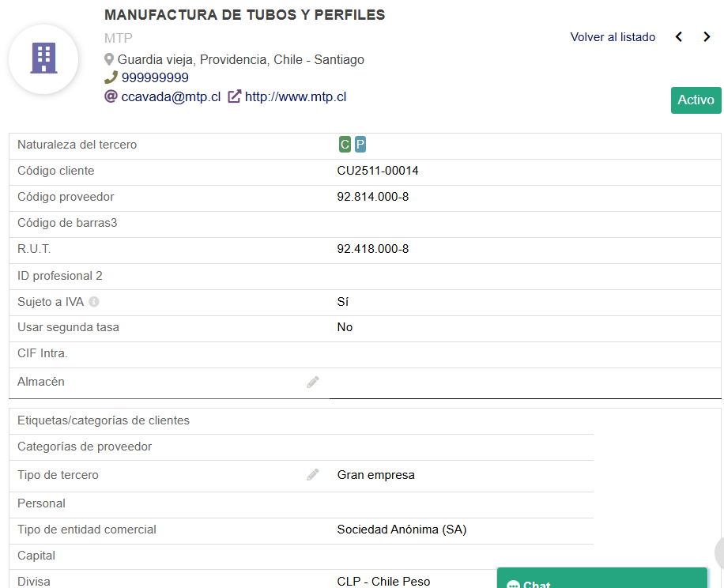This screenshot has height=588, width=724.
Task: Edit the Almacén field with pencil icon
Action: point(313,383)
